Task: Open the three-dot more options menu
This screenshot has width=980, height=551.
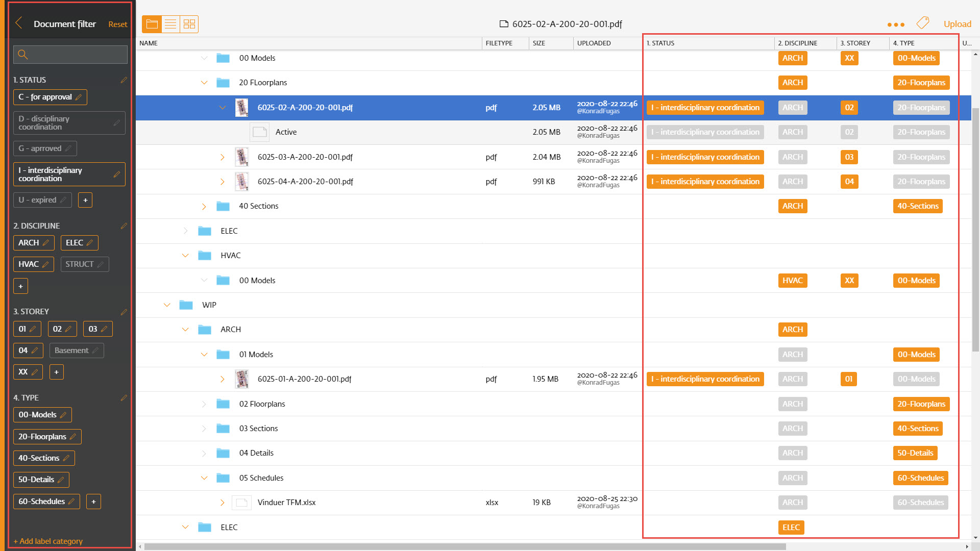Action: coord(896,24)
